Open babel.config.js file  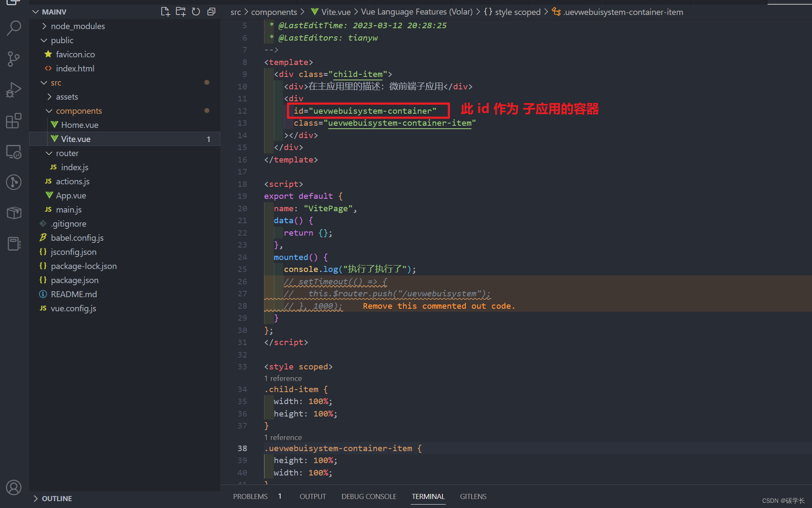tap(124, 238)
